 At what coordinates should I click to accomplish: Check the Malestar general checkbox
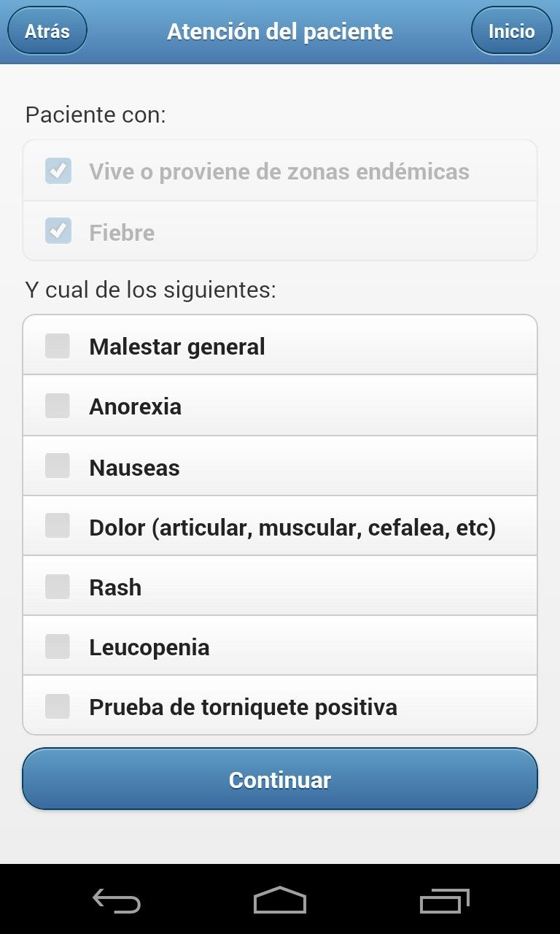58,346
